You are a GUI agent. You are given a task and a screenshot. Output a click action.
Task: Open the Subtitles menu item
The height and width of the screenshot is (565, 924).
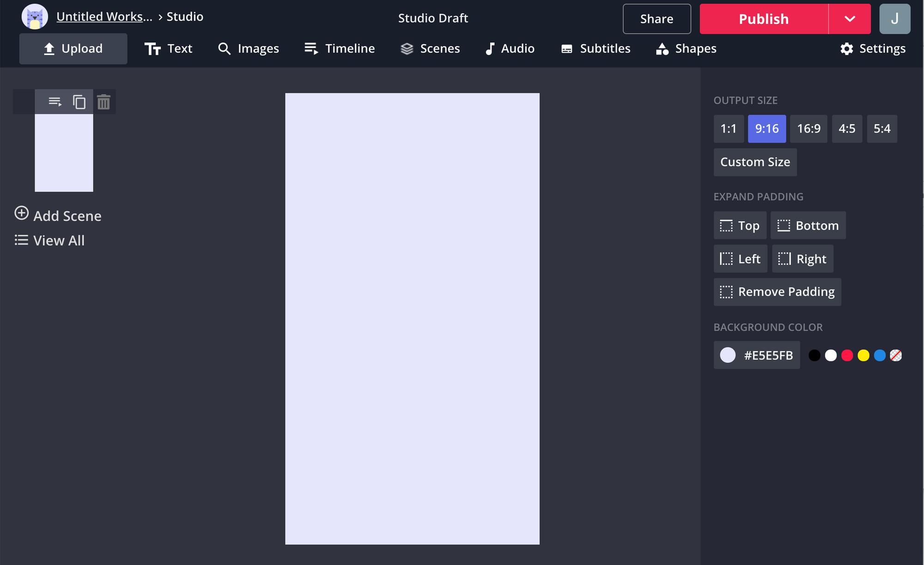point(596,48)
